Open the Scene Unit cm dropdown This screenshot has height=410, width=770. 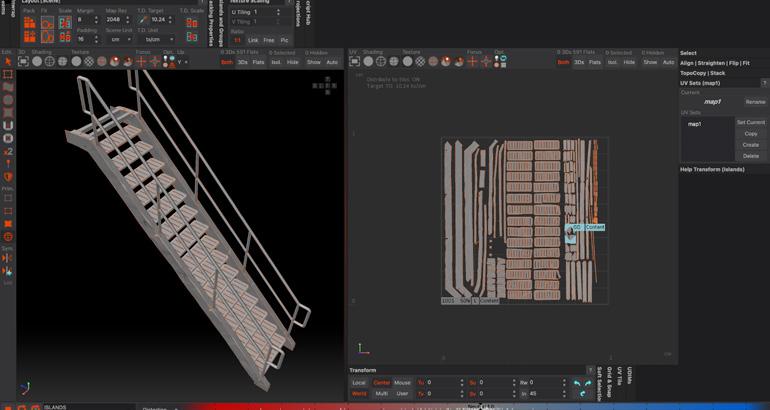click(x=119, y=39)
